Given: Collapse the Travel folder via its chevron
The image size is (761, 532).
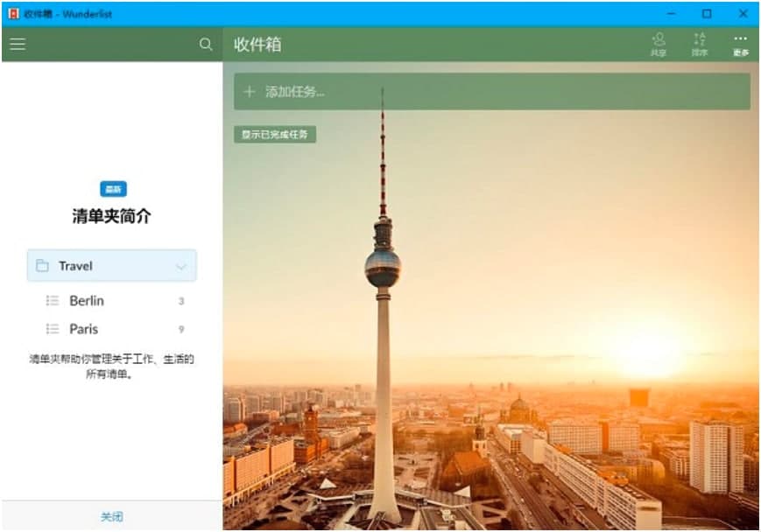Looking at the screenshot, I should click(181, 265).
